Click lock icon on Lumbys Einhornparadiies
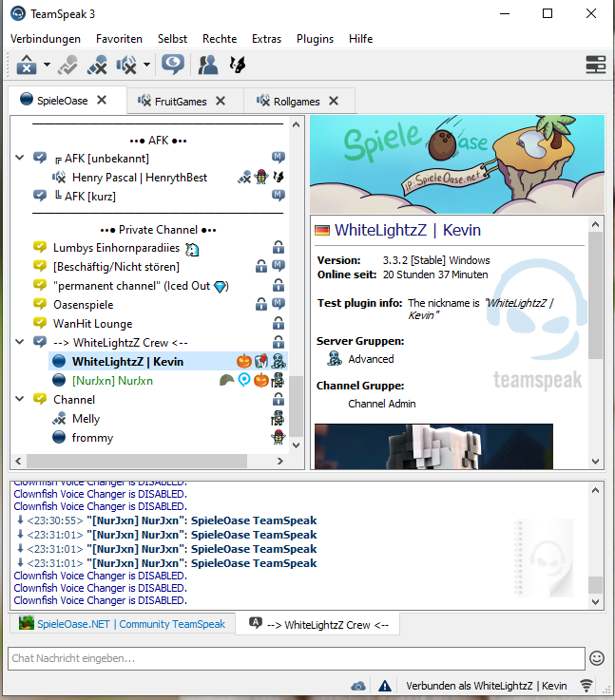The image size is (615, 700). coord(279,247)
